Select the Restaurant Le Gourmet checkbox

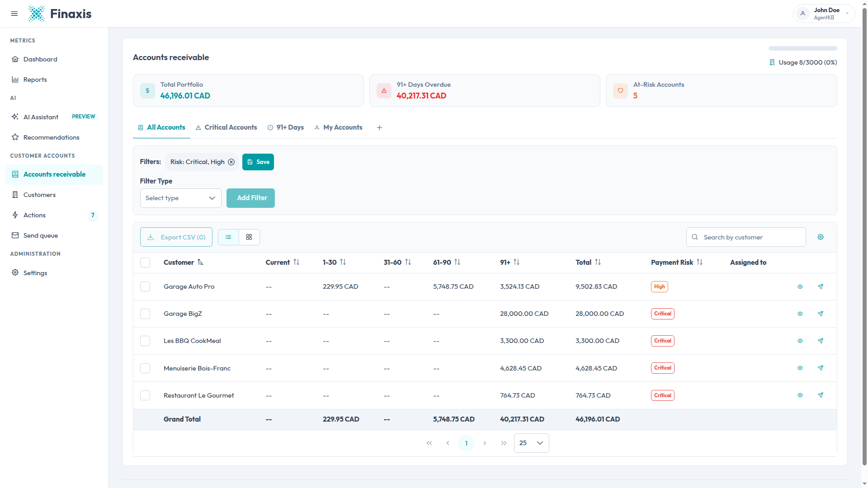point(145,395)
